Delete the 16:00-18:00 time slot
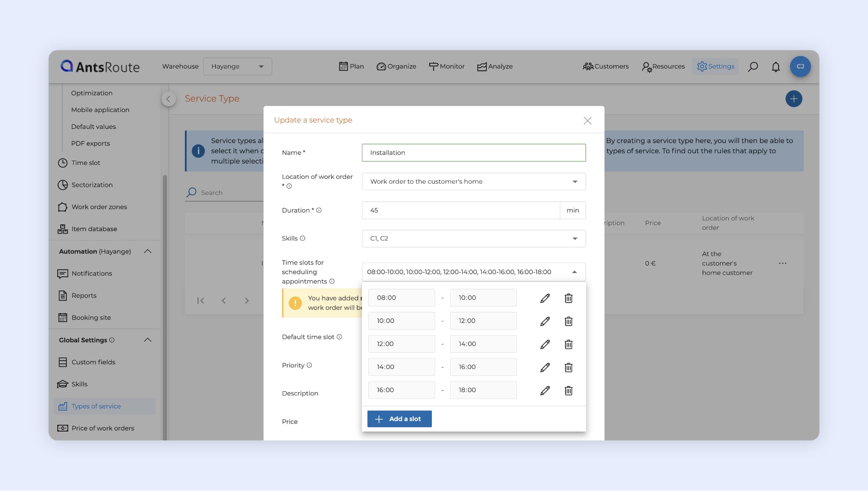868x491 pixels. click(569, 390)
